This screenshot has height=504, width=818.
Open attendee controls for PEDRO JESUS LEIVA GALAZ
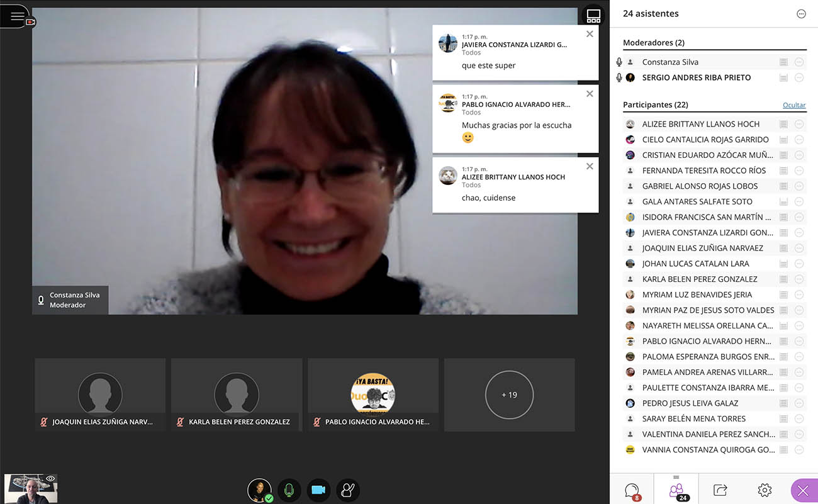point(799,403)
